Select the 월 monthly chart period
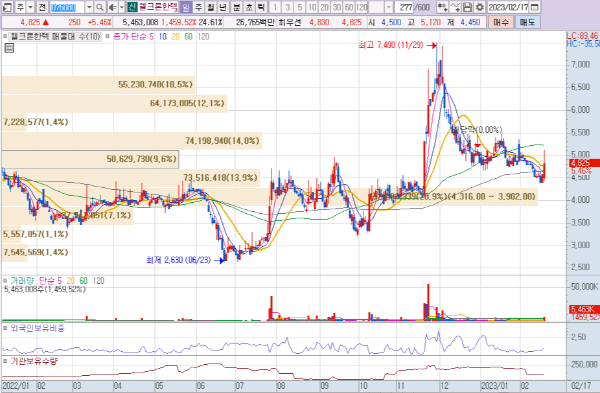600x393 pixels. (x=211, y=7)
